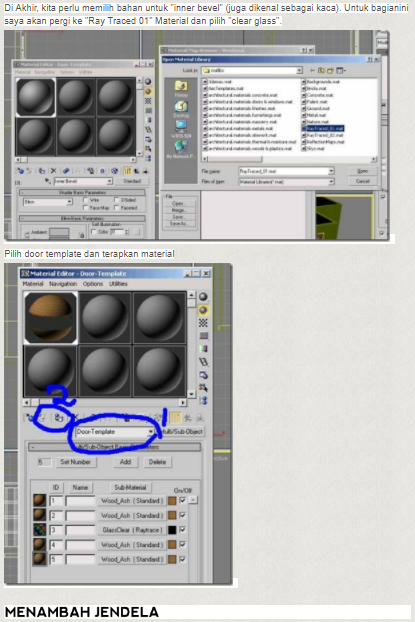The width and height of the screenshot is (415, 622).
Task: Open Sample Type flyout in Door-Template Material Editor
Action: click(x=203, y=297)
